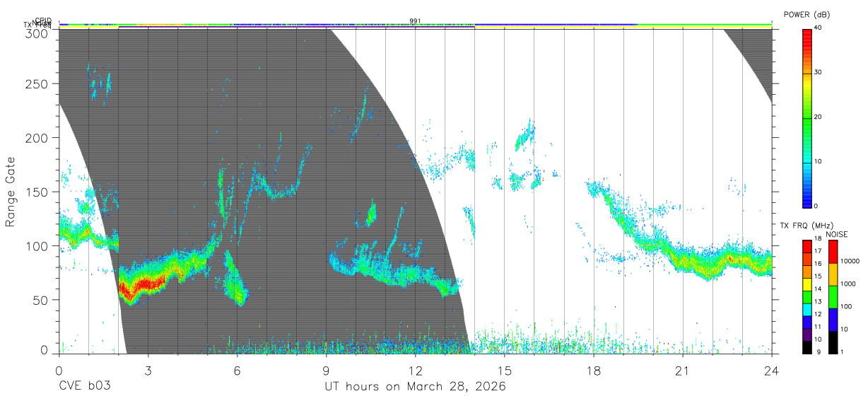Pick the green noise swatch between 100 and 1000
Image resolution: width=868 pixels, height=401 pixels.
pos(833,297)
